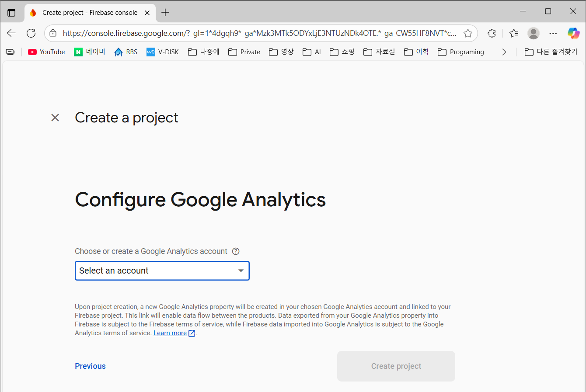The height and width of the screenshot is (392, 586).
Task: Open the 나중에 bookmarks folder
Action: (x=204, y=52)
